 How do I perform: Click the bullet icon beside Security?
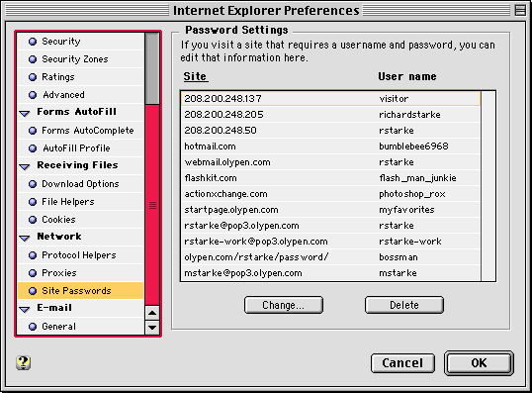[33, 42]
